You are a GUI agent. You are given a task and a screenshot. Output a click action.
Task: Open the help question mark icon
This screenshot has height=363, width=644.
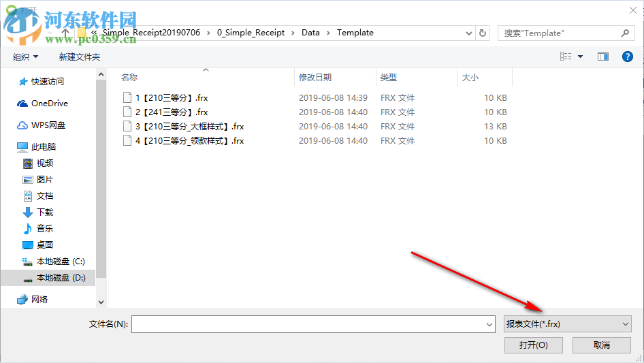coord(627,57)
